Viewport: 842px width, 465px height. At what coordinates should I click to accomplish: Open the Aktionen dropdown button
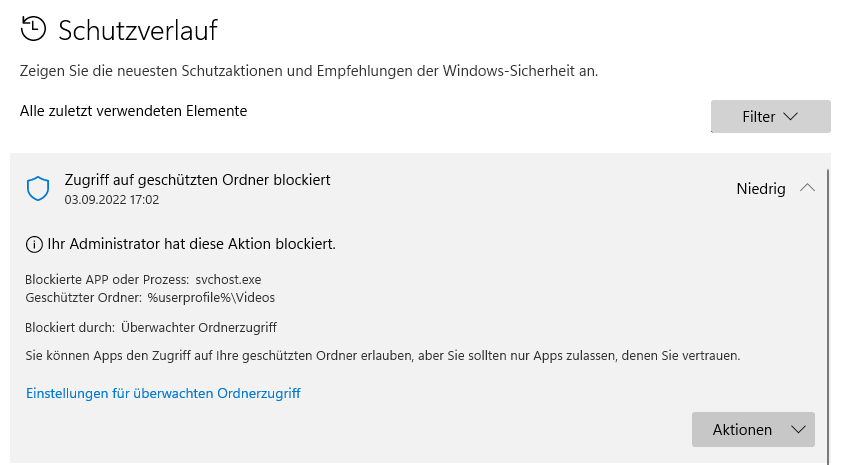coord(752,429)
